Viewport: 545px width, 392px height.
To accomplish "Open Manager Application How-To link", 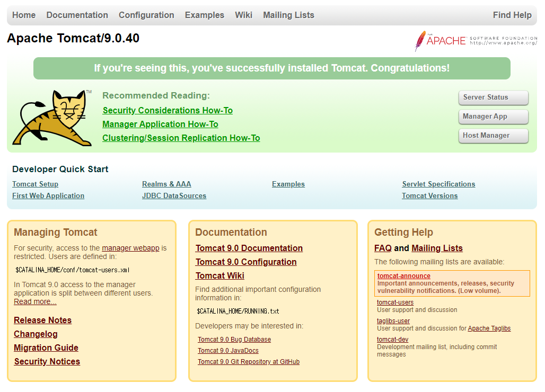I will pos(160,124).
